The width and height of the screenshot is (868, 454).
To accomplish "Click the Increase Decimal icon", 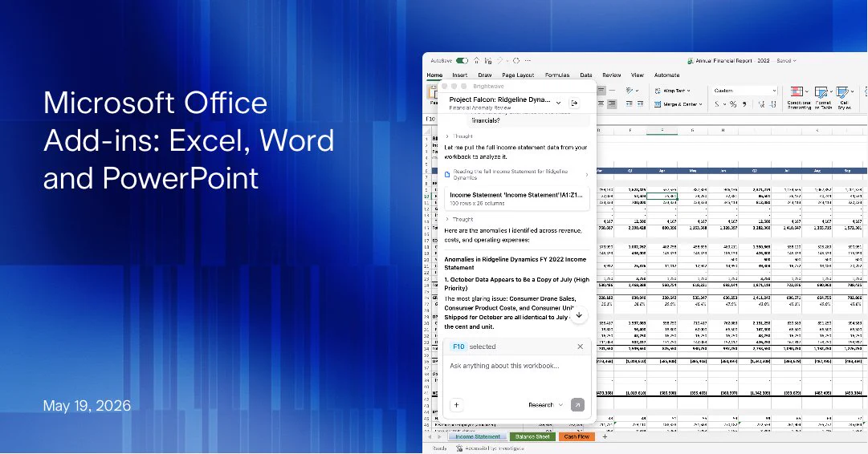I will (x=762, y=104).
